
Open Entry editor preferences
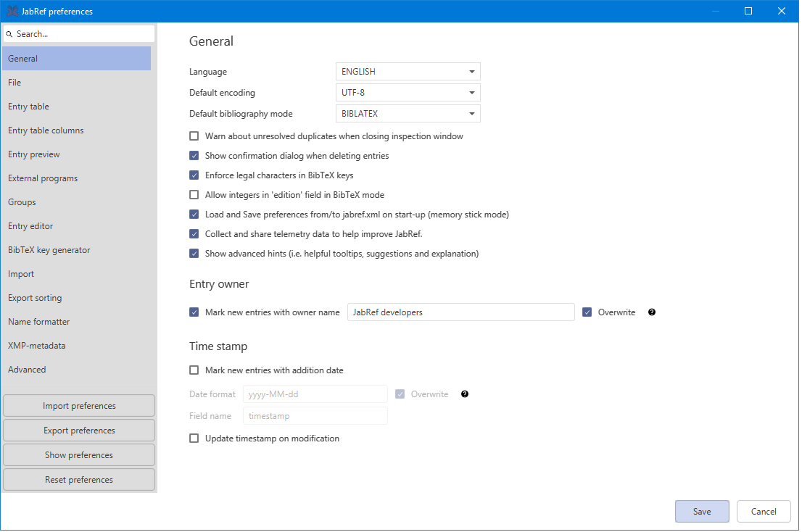click(77, 226)
